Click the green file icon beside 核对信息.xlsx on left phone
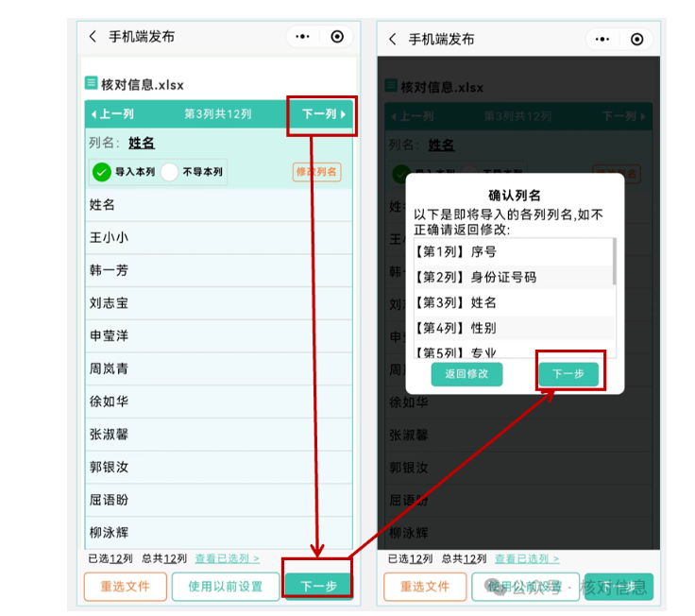The image size is (695, 616). click(92, 83)
